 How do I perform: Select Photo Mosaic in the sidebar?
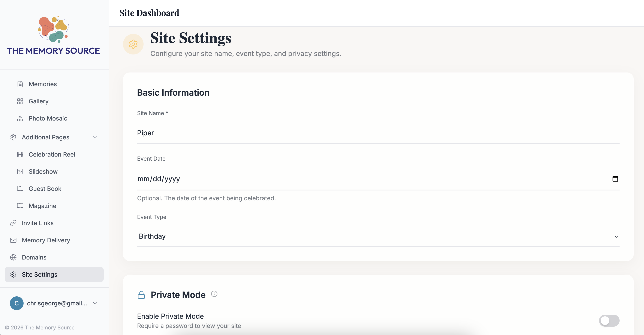48,118
